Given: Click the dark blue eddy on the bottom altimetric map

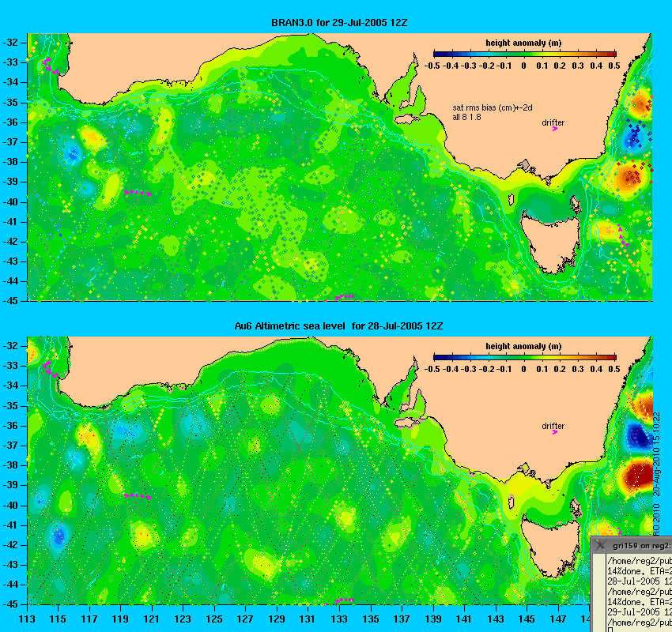Looking at the screenshot, I should pos(639,436).
